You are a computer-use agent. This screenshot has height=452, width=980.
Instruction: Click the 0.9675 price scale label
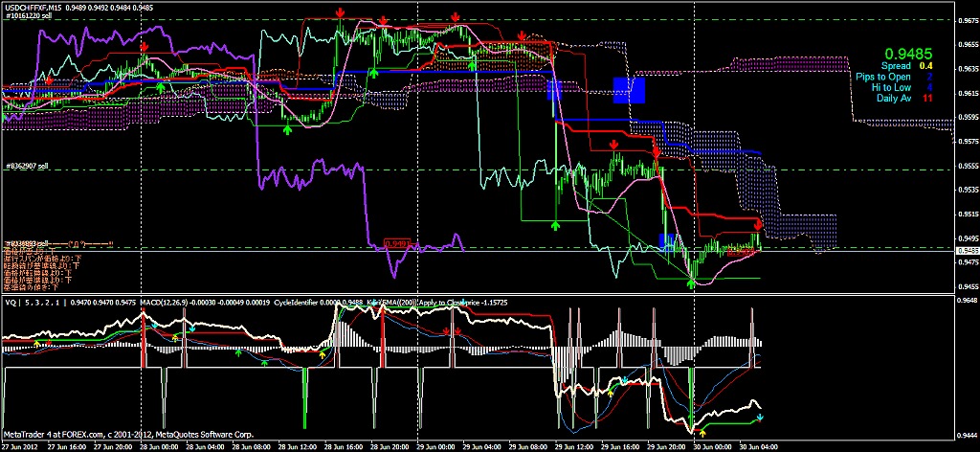969,21
